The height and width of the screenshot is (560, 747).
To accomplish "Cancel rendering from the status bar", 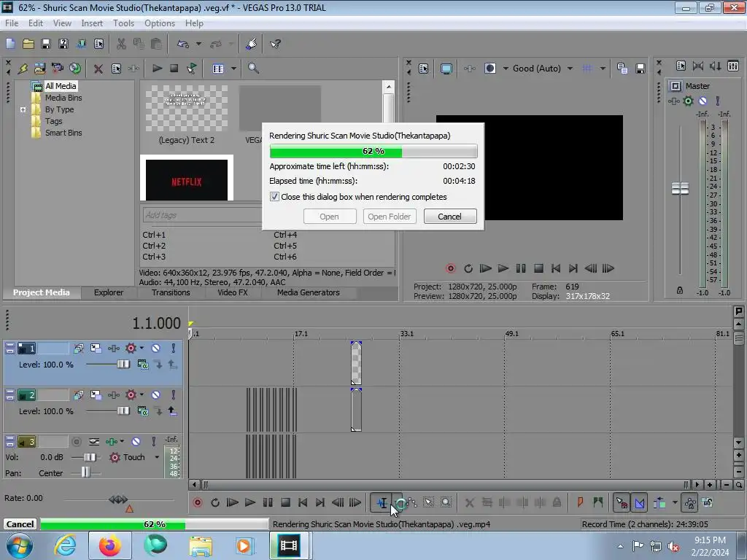I will pos(20,524).
